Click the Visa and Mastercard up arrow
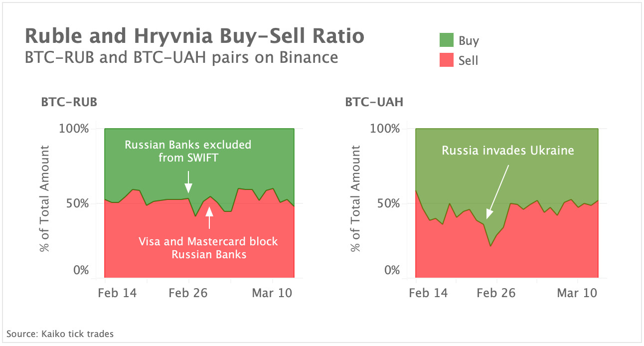Screen dimensions: 644x346 [209, 218]
